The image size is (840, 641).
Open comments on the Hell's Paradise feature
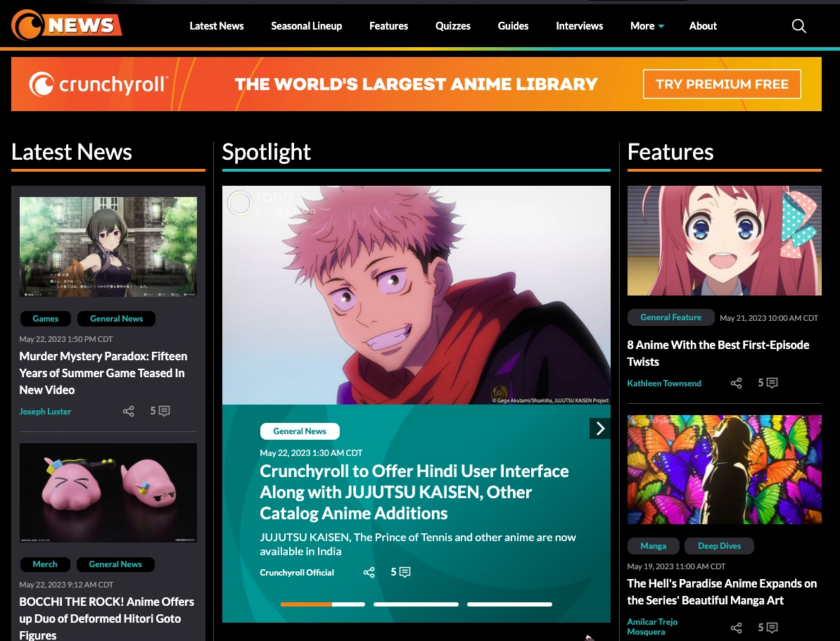point(770,627)
